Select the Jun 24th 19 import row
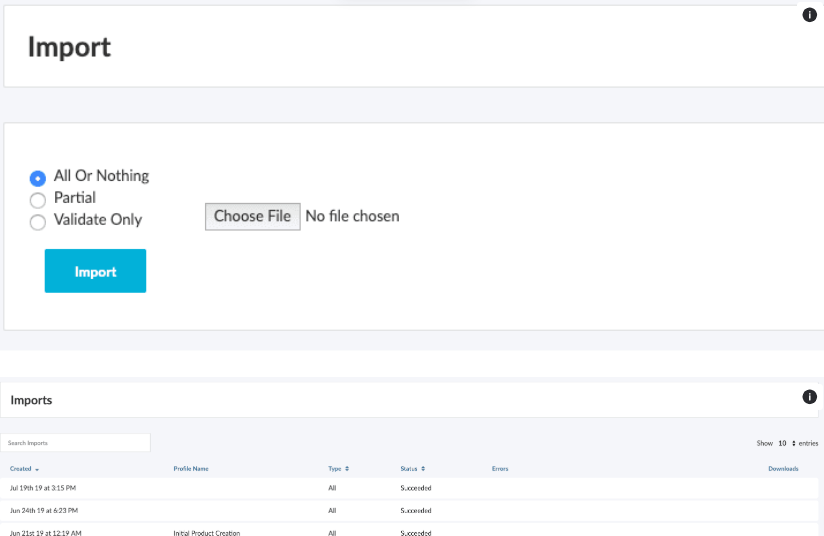 [43, 510]
